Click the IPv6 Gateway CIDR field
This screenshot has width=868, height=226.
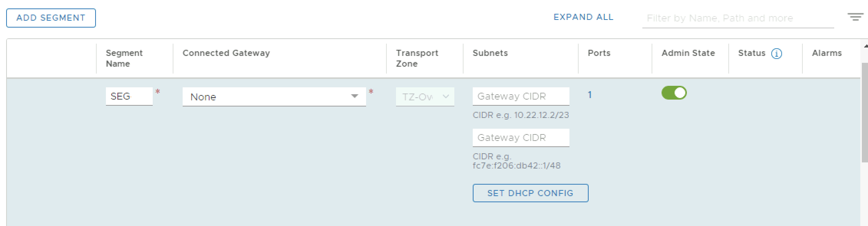click(521, 138)
